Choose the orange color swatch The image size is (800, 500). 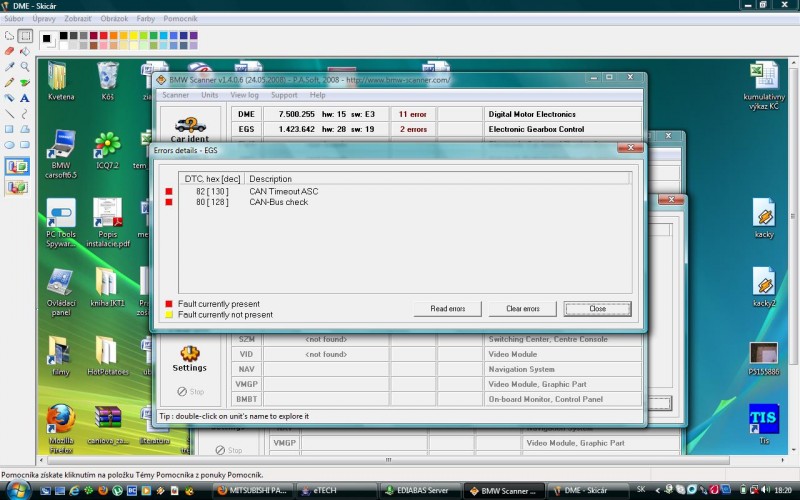tap(114, 35)
